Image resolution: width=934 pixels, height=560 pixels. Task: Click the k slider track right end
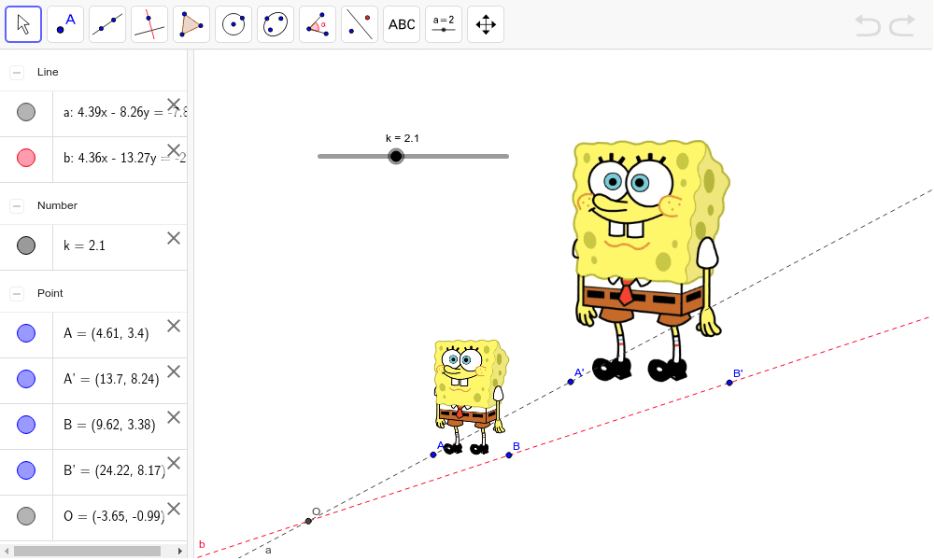point(507,157)
